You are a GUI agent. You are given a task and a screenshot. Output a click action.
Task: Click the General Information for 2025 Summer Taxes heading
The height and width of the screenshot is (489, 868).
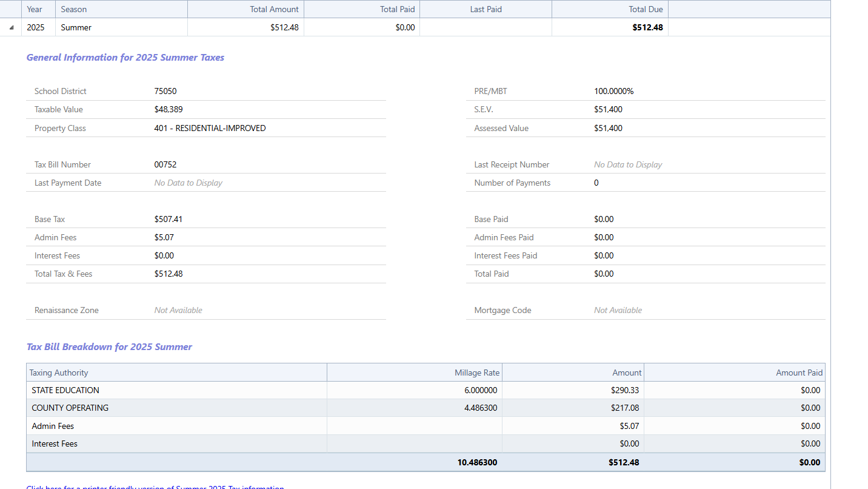(125, 58)
